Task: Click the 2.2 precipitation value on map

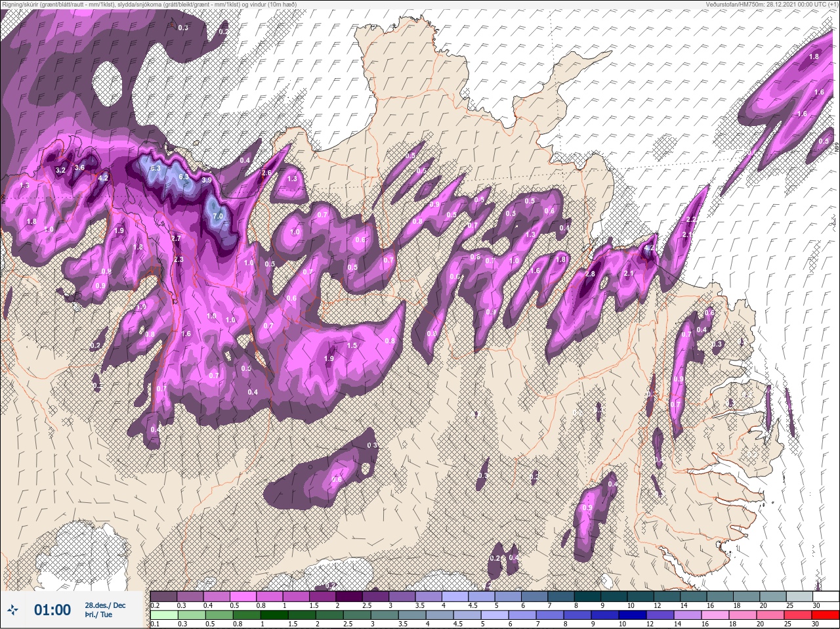Action: 691,219
